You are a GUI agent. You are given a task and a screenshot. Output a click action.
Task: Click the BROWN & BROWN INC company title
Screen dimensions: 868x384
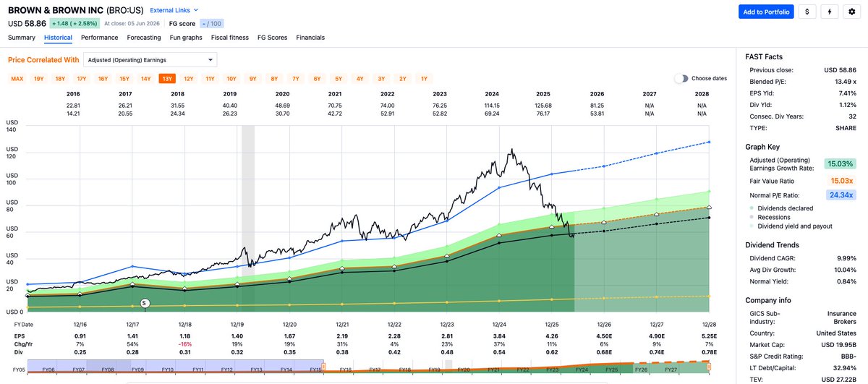click(56, 10)
